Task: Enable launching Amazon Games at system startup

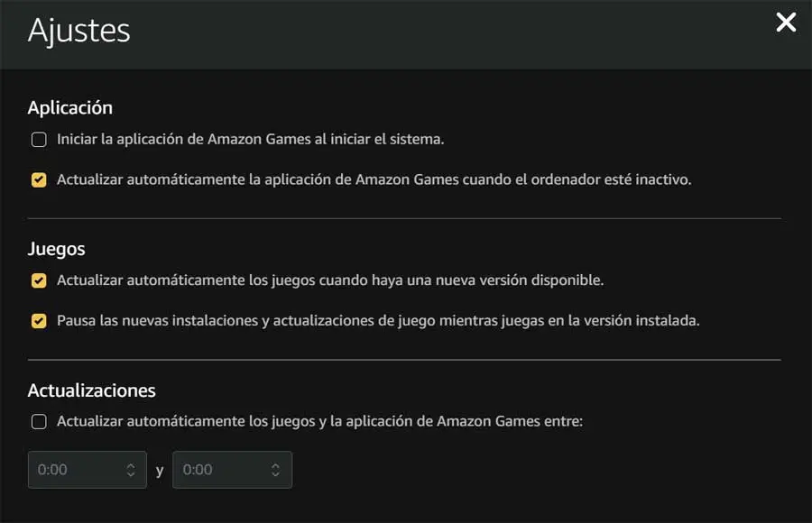Action: (x=39, y=140)
